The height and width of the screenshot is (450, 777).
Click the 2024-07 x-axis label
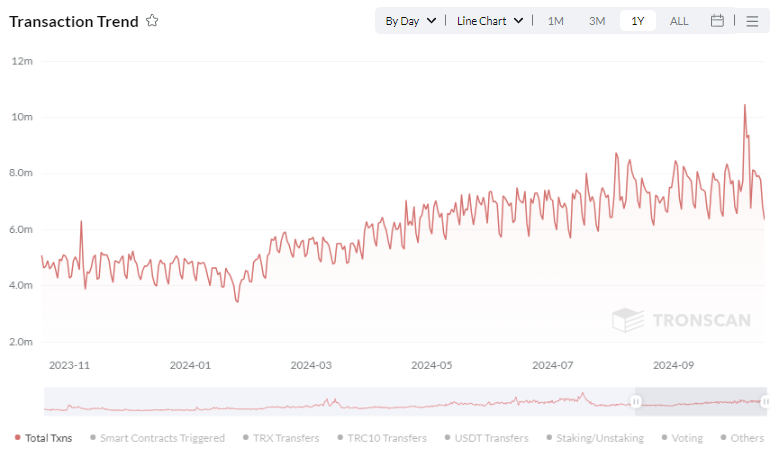pyautogui.click(x=553, y=365)
